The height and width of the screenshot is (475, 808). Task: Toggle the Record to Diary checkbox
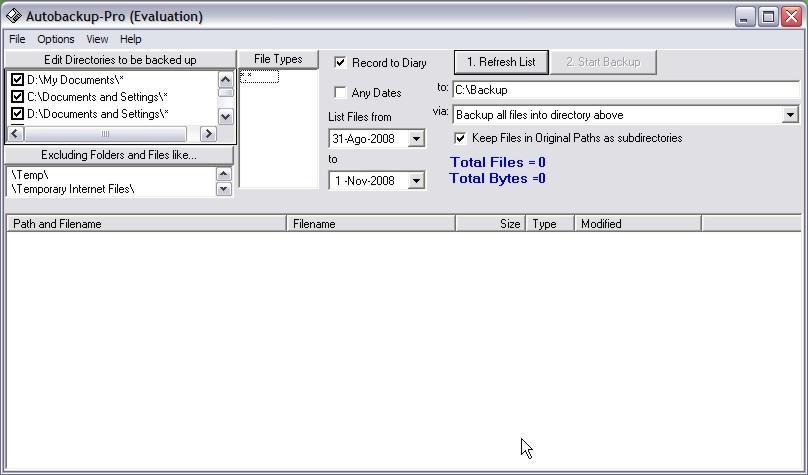click(x=340, y=63)
